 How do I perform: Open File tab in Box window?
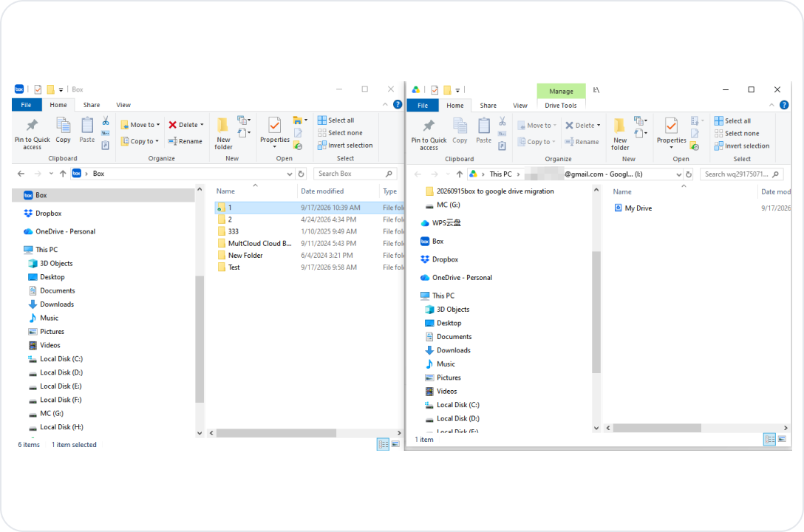point(26,105)
